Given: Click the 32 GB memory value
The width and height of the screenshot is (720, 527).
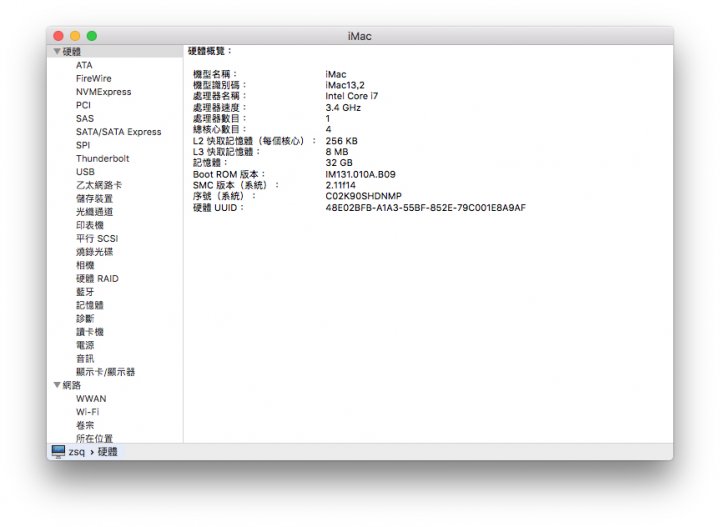Looking at the screenshot, I should (x=339, y=163).
